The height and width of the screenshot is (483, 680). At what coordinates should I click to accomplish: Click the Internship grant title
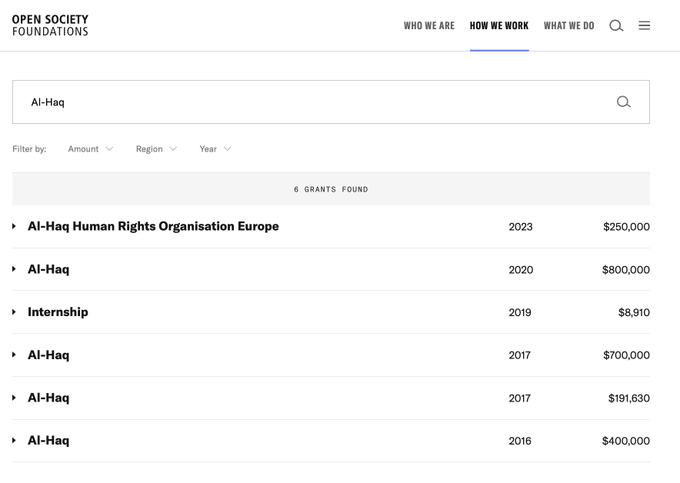(58, 312)
